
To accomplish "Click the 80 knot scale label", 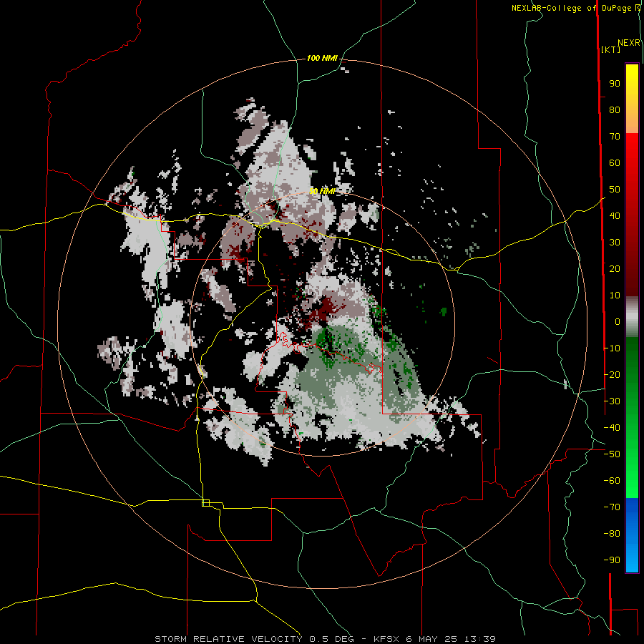I will click(615, 110).
